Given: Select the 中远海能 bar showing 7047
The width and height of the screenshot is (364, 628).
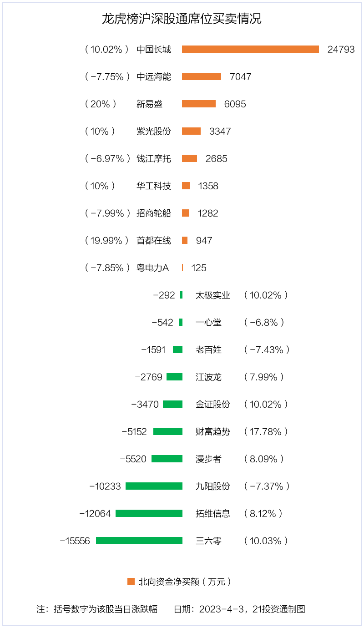Looking at the screenshot, I should pos(202,76).
